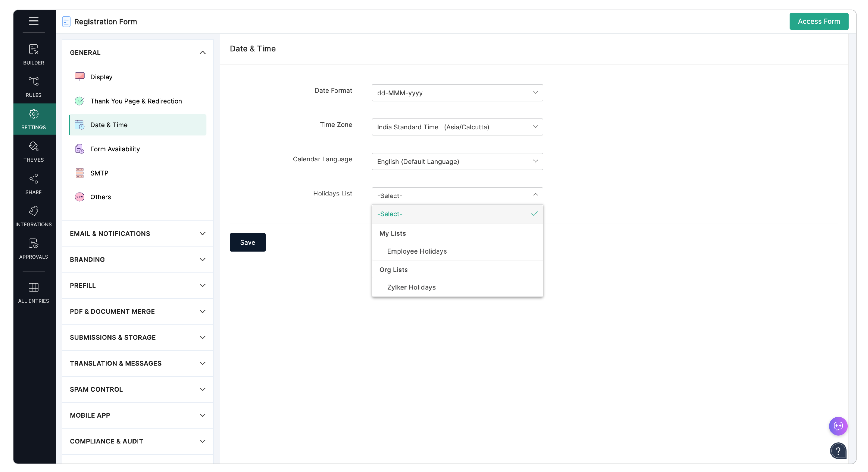The width and height of the screenshot is (868, 472).
Task: Click the Access Form button
Action: click(819, 21)
